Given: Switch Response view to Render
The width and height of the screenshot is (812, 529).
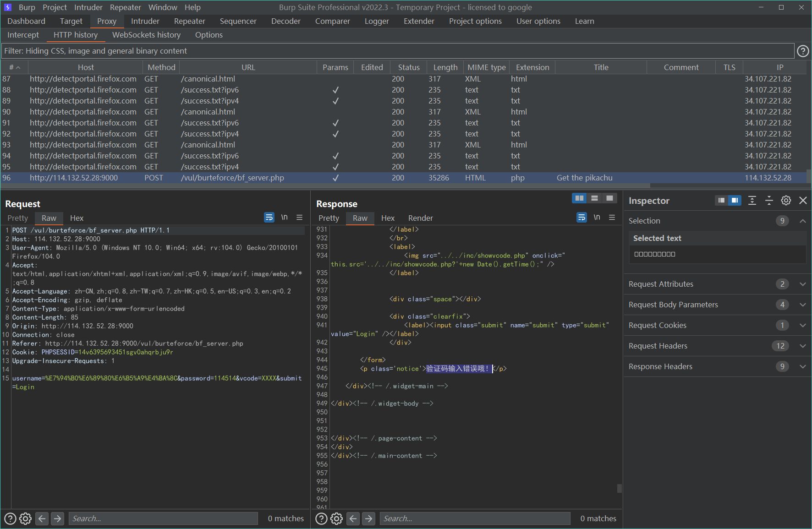Looking at the screenshot, I should 420,218.
